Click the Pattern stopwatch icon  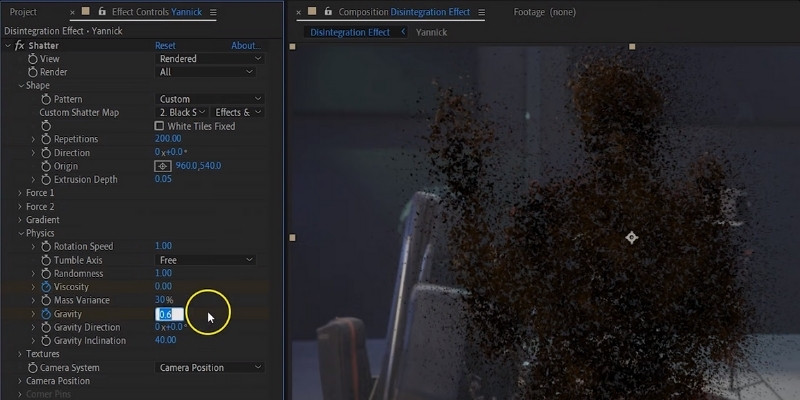[46, 100]
